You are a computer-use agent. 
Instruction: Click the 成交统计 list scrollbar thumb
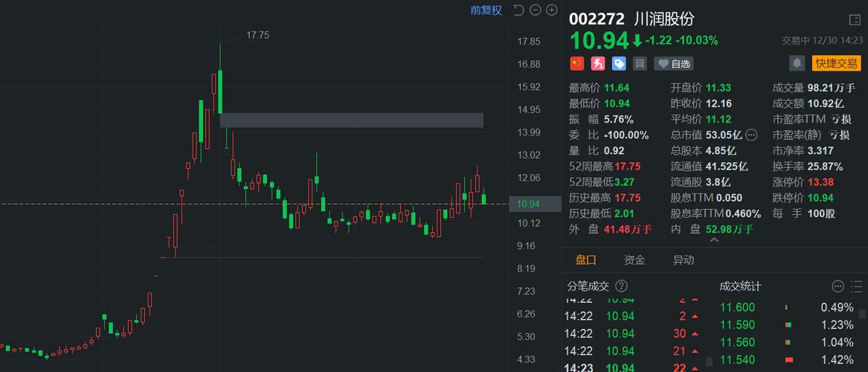863,314
